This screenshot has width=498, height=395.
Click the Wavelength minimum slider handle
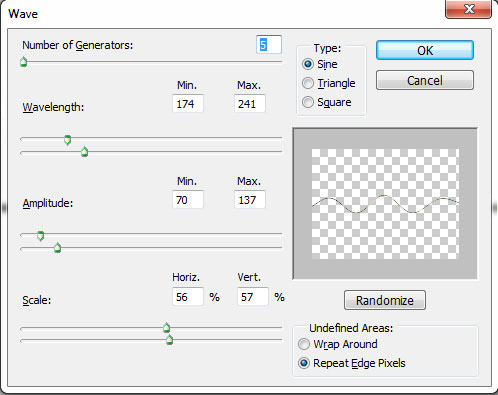click(x=68, y=140)
